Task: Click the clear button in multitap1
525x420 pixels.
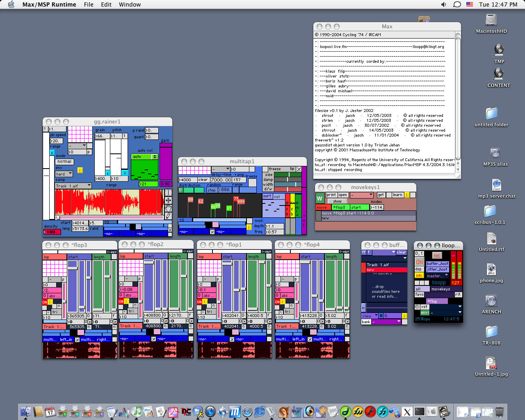Action: click(x=203, y=180)
